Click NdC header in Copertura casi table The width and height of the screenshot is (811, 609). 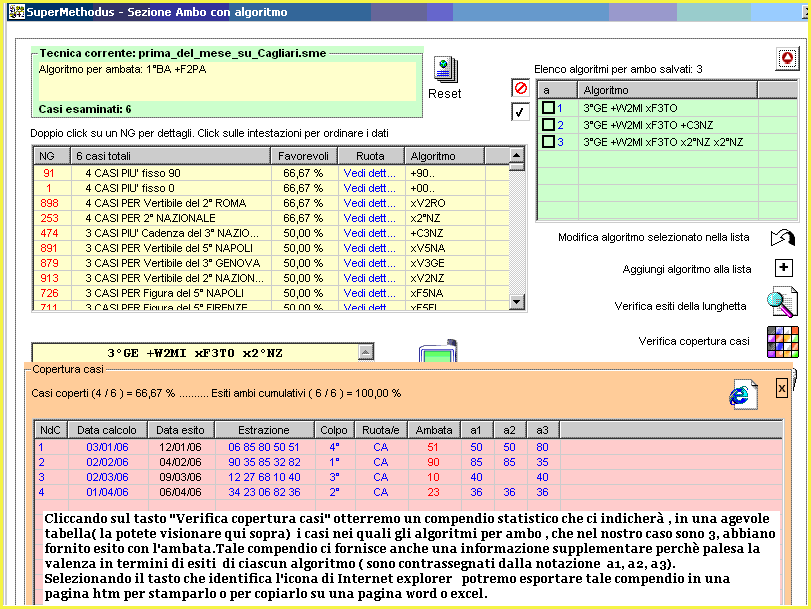51,430
